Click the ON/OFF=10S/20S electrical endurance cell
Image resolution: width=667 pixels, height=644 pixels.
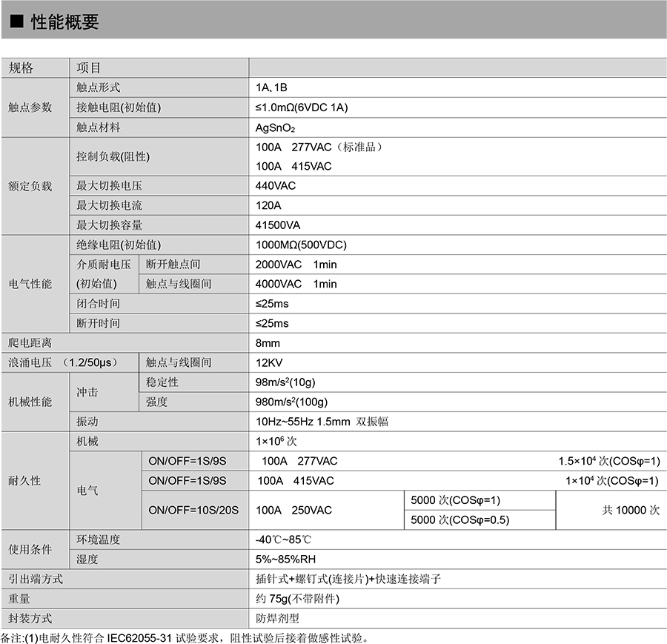coord(193,511)
